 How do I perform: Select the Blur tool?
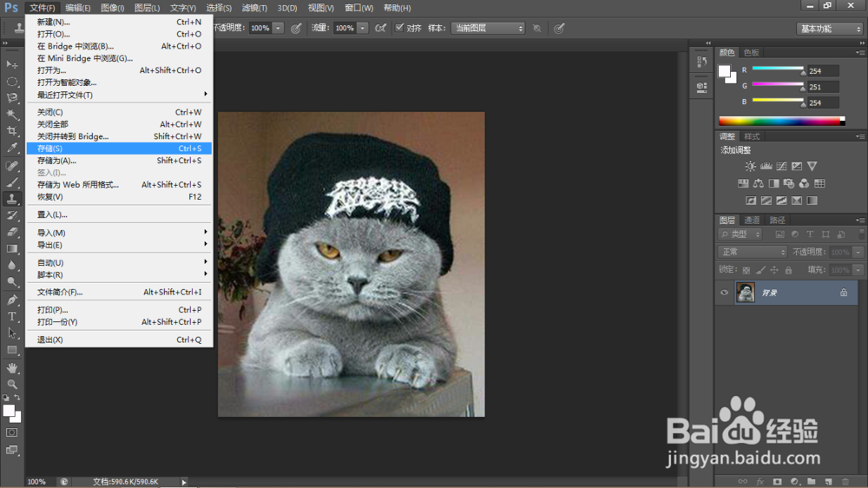tap(11, 266)
